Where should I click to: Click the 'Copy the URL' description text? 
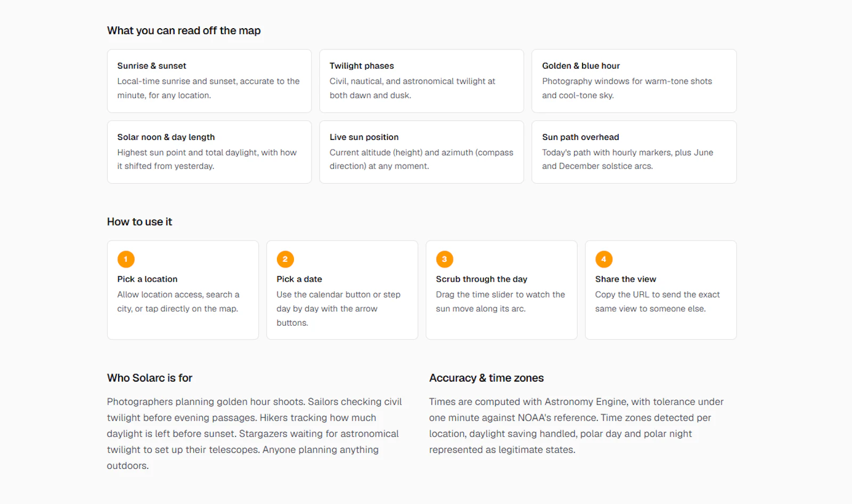coord(657,302)
